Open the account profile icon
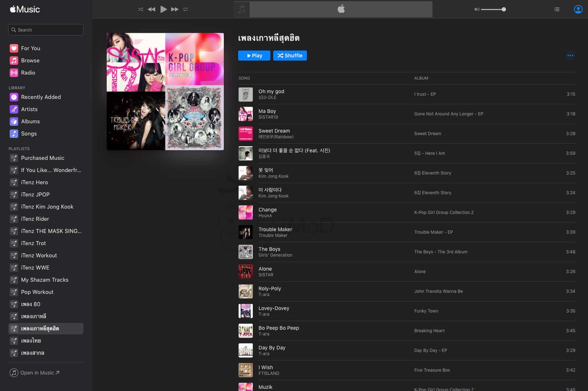The width and height of the screenshot is (588, 391). tap(578, 9)
